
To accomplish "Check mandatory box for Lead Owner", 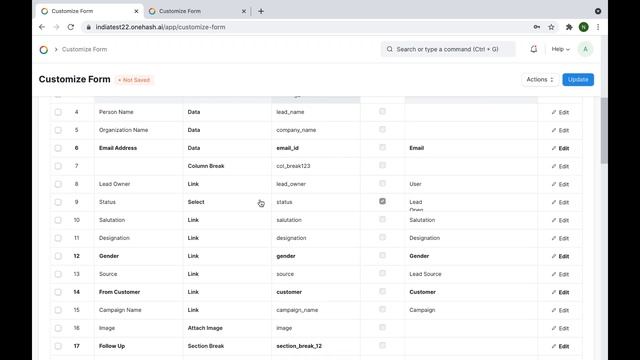I will point(382,183).
